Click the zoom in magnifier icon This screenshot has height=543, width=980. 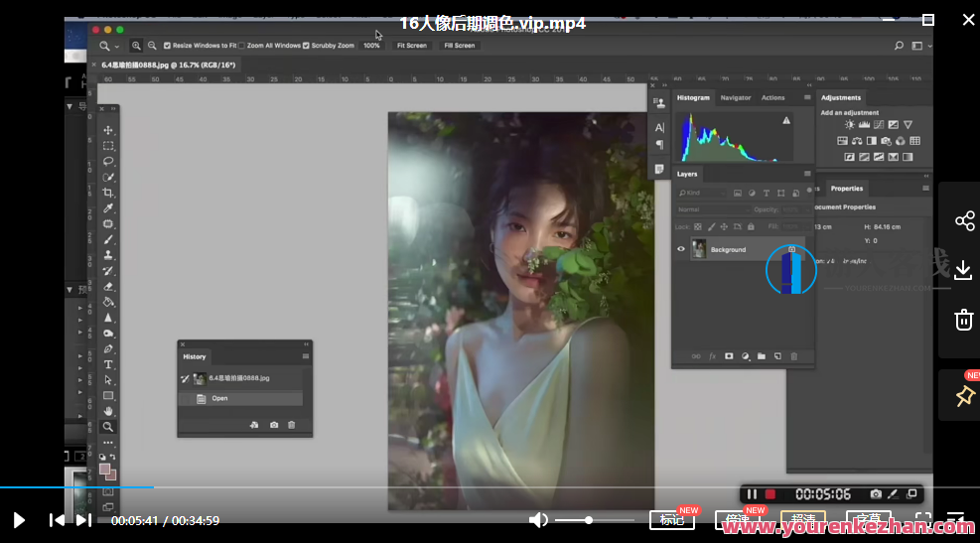point(136,46)
